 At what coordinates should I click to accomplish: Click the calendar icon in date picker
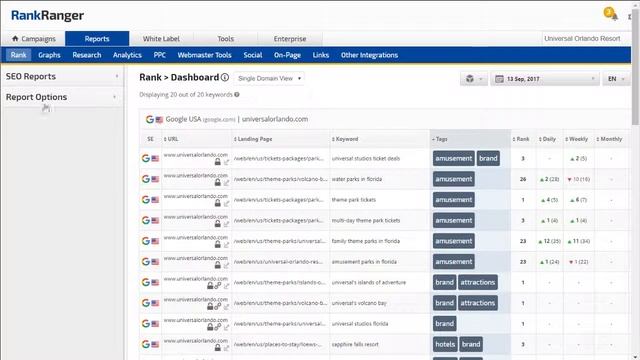[499, 79]
